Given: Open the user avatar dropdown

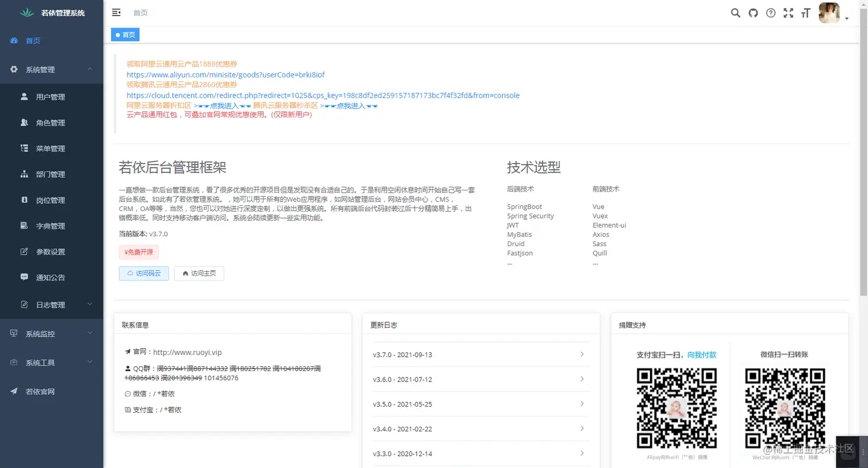Looking at the screenshot, I should coord(829,13).
